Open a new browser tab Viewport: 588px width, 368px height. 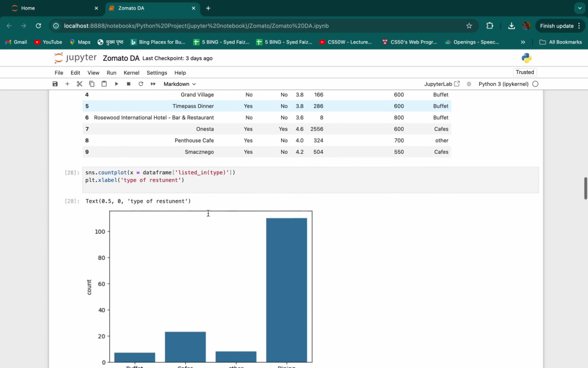click(208, 8)
